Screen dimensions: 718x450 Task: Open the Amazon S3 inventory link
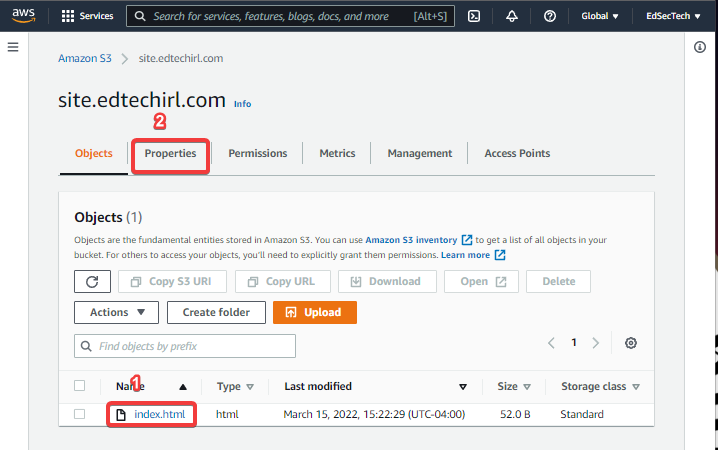coord(411,240)
